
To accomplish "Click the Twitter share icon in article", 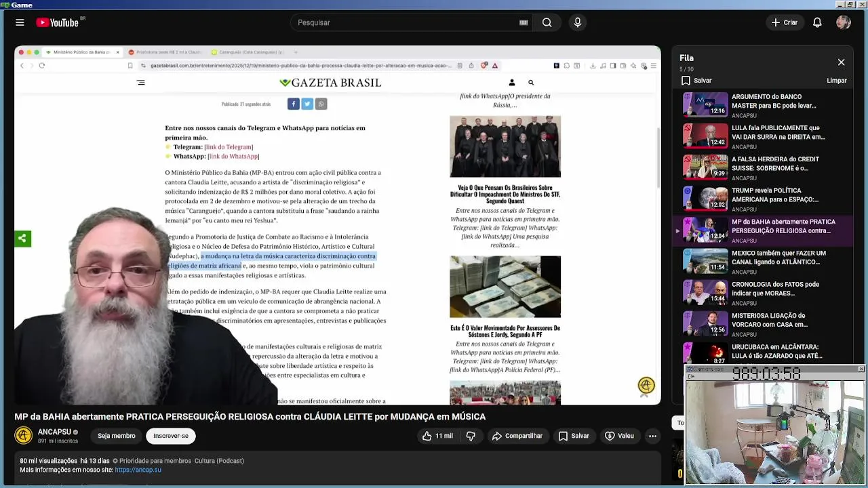I will point(307,104).
